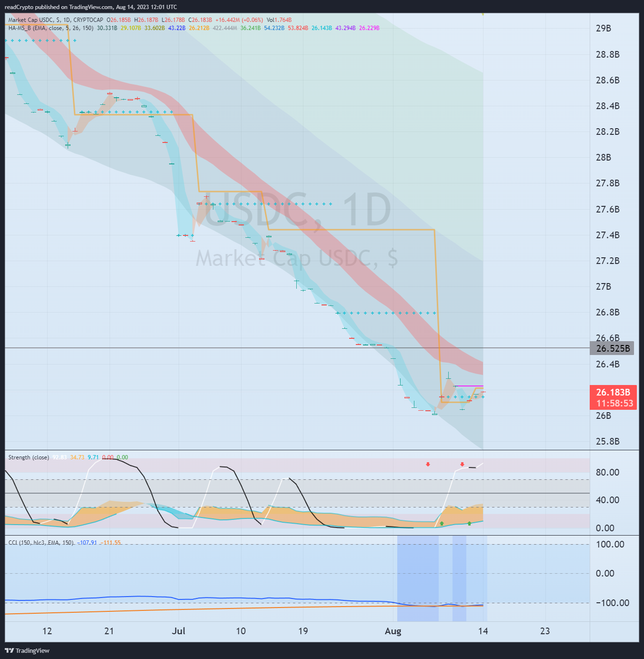Select the 'Market Cap USDC, $, 1D, CRYPTOCAP' legend title
The height and width of the screenshot is (659, 644).
[56, 20]
